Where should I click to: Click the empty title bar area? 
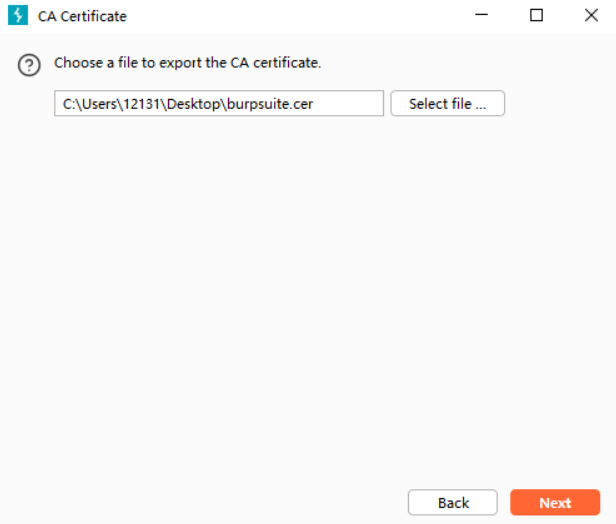tap(300, 16)
